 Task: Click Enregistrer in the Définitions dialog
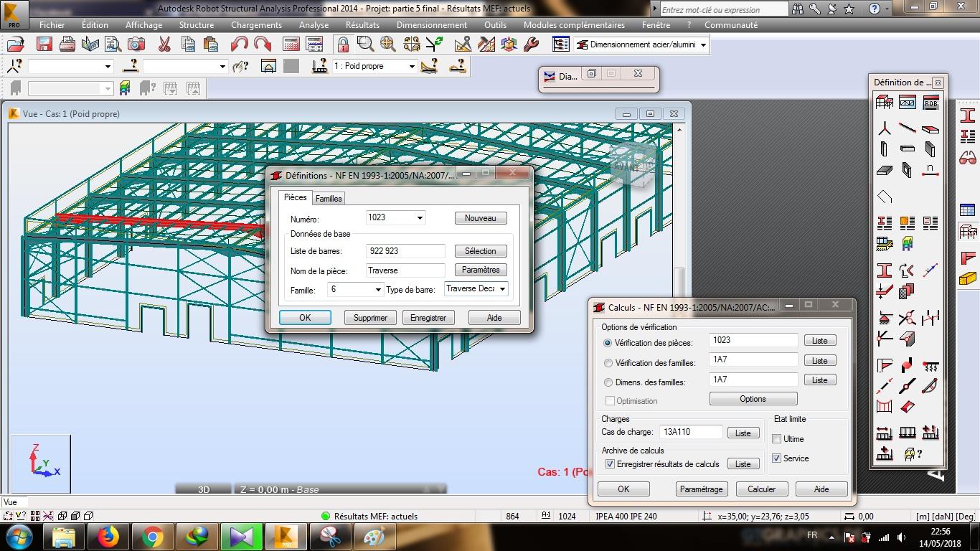point(428,317)
